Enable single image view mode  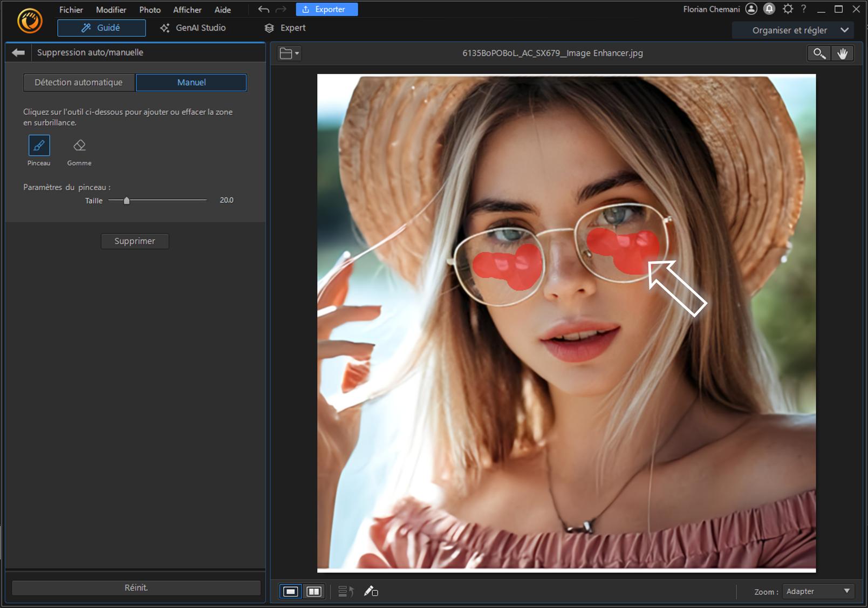tap(291, 592)
